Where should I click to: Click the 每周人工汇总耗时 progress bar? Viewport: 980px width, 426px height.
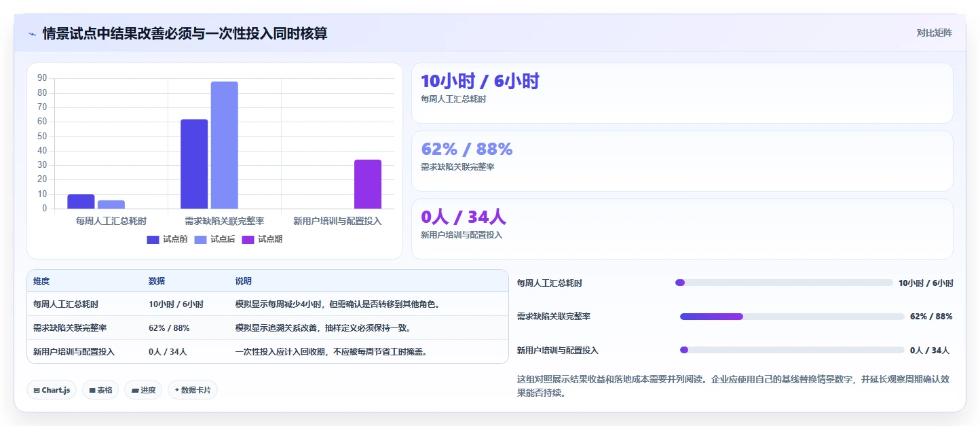click(x=784, y=283)
